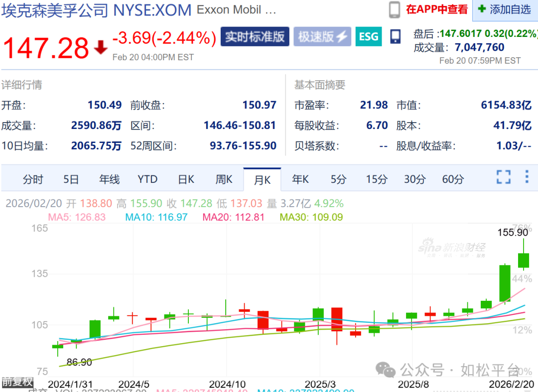Click the fullscreen expand chart icon
Screen dimensions: 538x392
tap(504, 177)
